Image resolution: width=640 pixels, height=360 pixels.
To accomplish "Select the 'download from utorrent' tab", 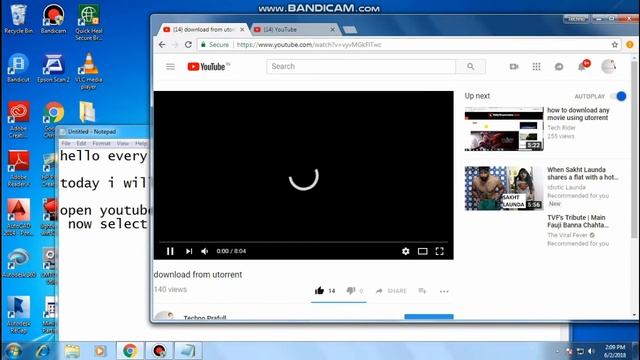I will [203, 29].
